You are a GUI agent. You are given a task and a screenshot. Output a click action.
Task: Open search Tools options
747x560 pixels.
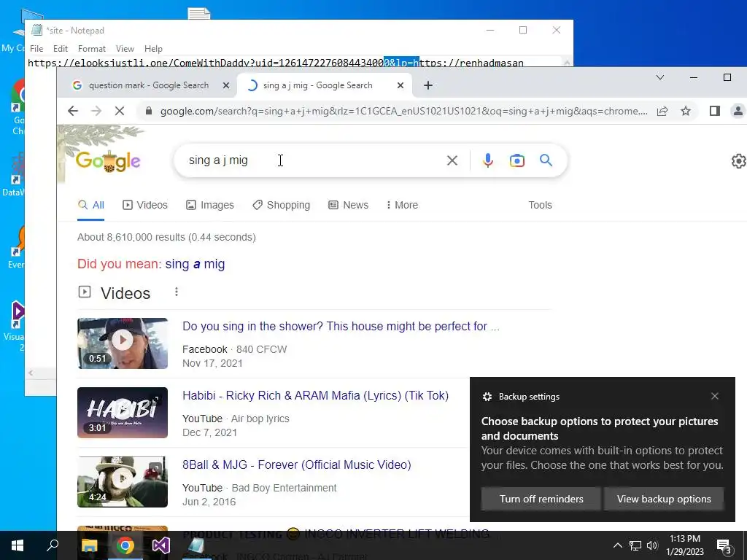(x=540, y=205)
